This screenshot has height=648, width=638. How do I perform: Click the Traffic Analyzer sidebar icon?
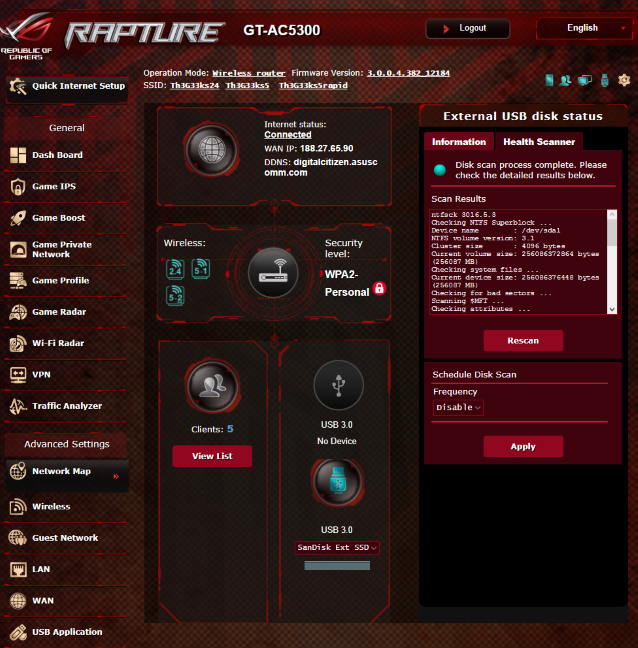18,406
